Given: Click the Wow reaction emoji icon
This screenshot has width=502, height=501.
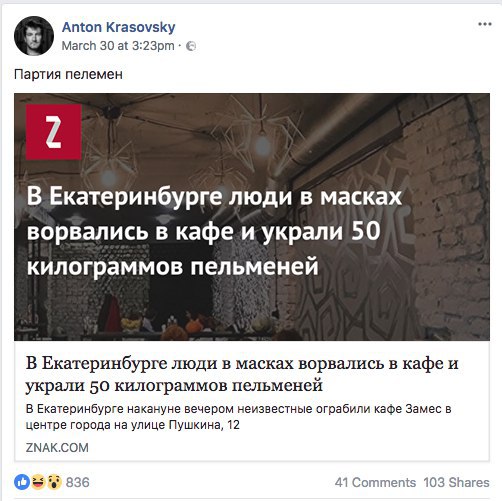Looking at the screenshot, I should (54, 482).
